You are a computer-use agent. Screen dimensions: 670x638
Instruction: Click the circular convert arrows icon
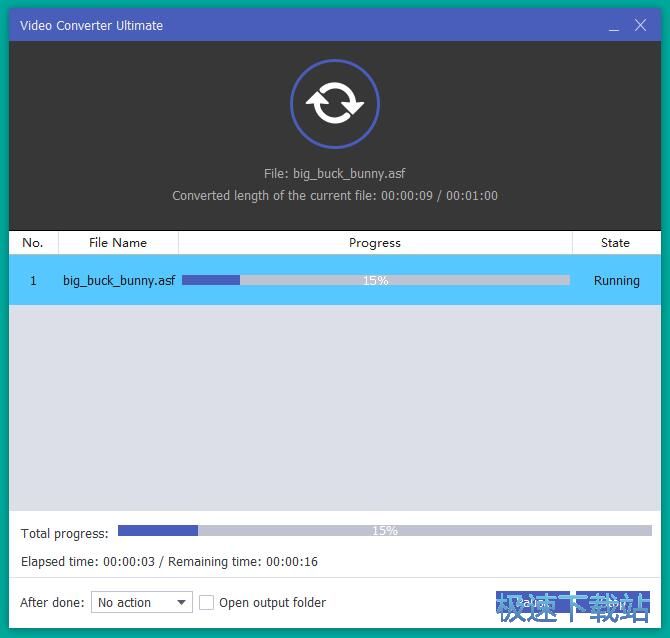pos(335,104)
